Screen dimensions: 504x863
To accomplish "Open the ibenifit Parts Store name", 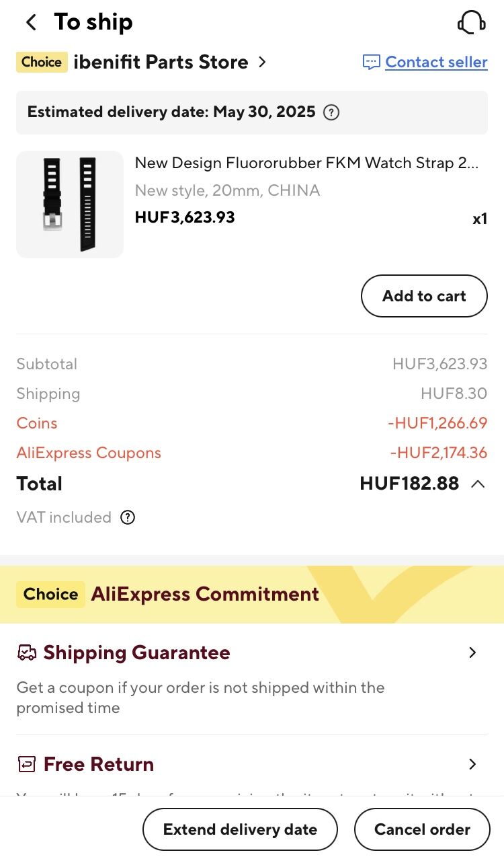I will 161,62.
